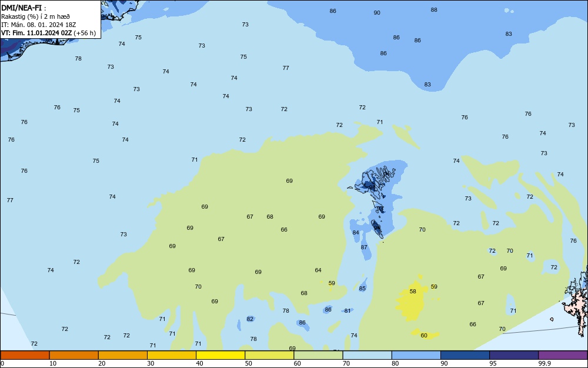Screen dimensions: 588x368
Task: Pick the pale yellow 50–60 legend segment
Action: point(269,355)
